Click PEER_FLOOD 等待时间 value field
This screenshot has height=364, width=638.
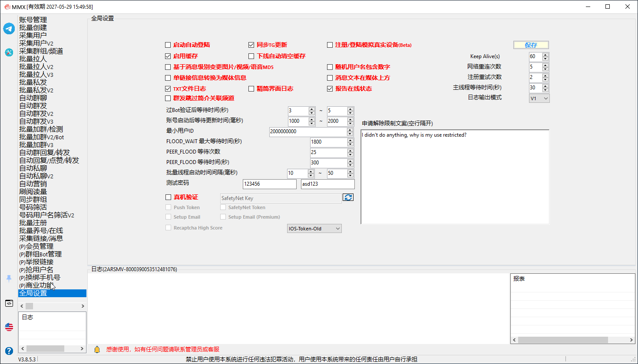coord(329,163)
